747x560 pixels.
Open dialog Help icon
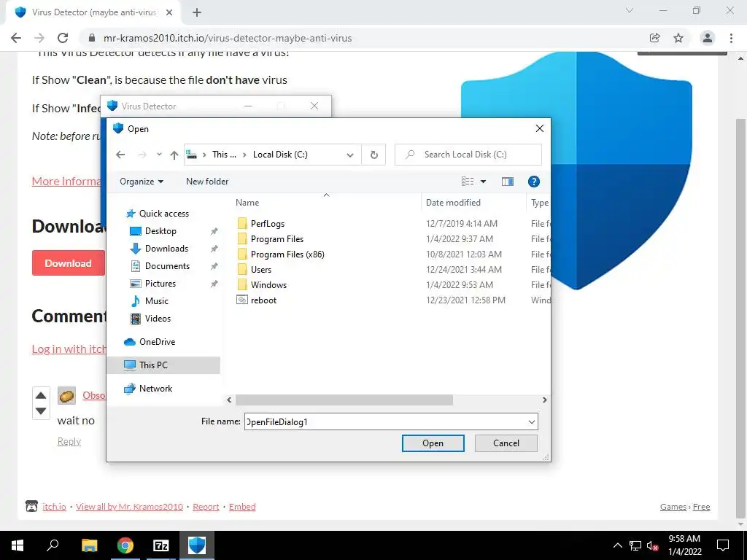pyautogui.click(x=533, y=182)
